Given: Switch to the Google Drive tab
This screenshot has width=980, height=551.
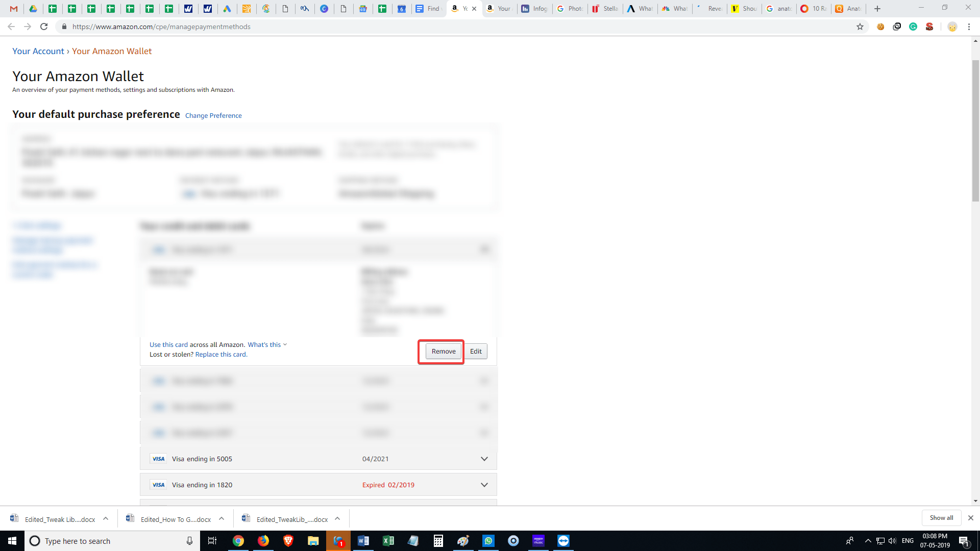Looking at the screenshot, I should tap(33, 9).
